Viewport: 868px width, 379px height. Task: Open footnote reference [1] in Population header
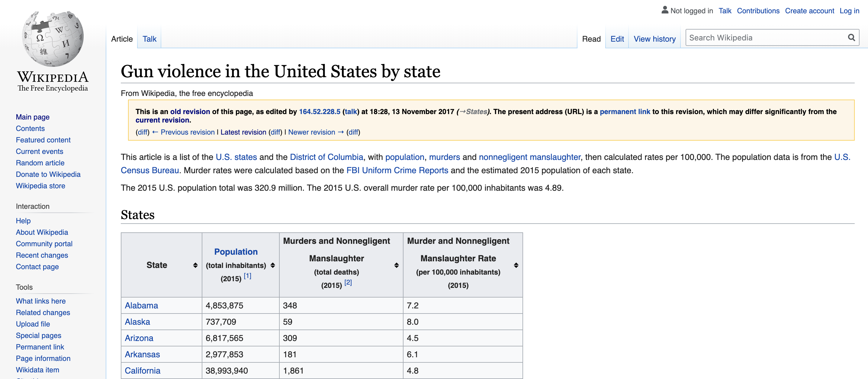click(x=247, y=276)
